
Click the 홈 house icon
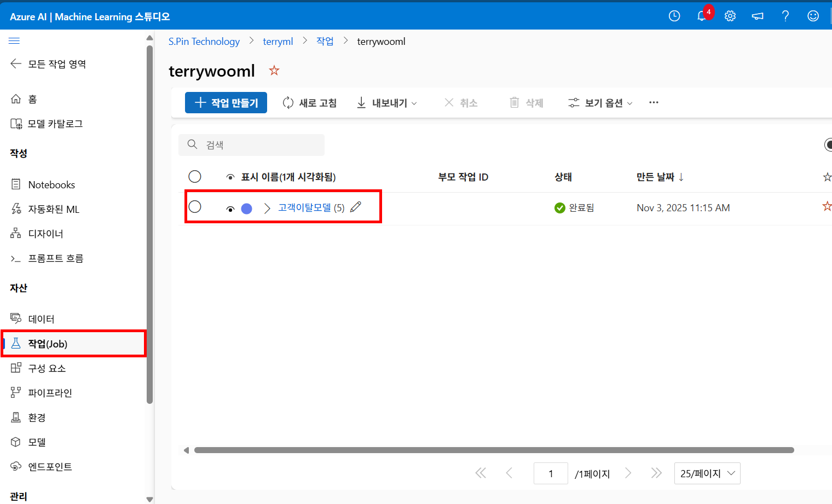pyautogui.click(x=16, y=99)
